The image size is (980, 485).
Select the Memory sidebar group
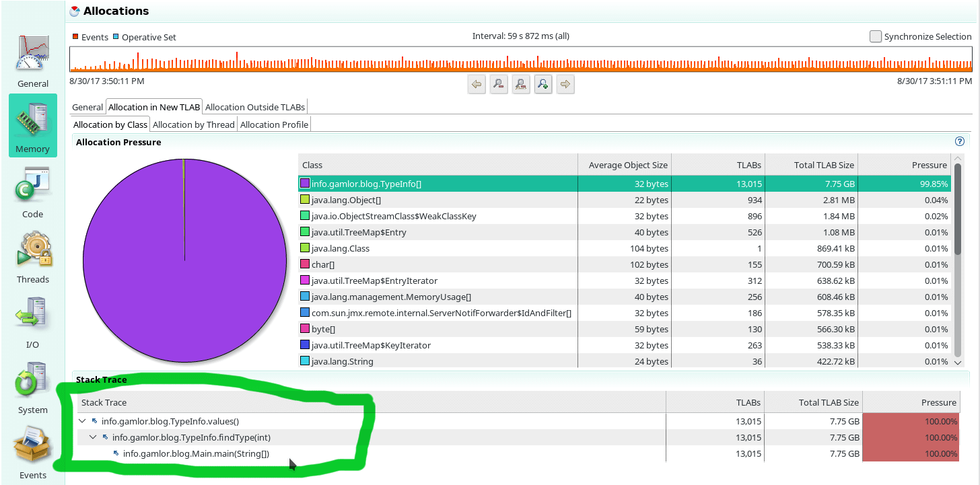point(32,126)
